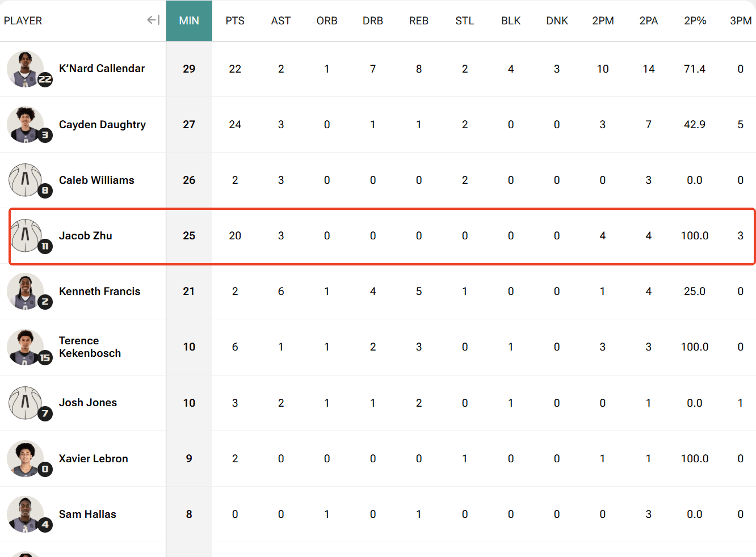Open Sam Hallas' player photo

pos(25,514)
